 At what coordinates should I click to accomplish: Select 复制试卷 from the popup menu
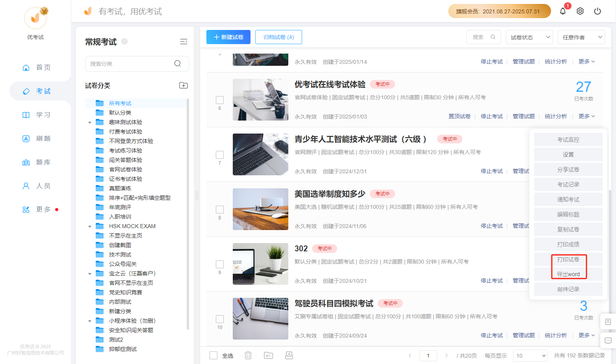point(568,229)
